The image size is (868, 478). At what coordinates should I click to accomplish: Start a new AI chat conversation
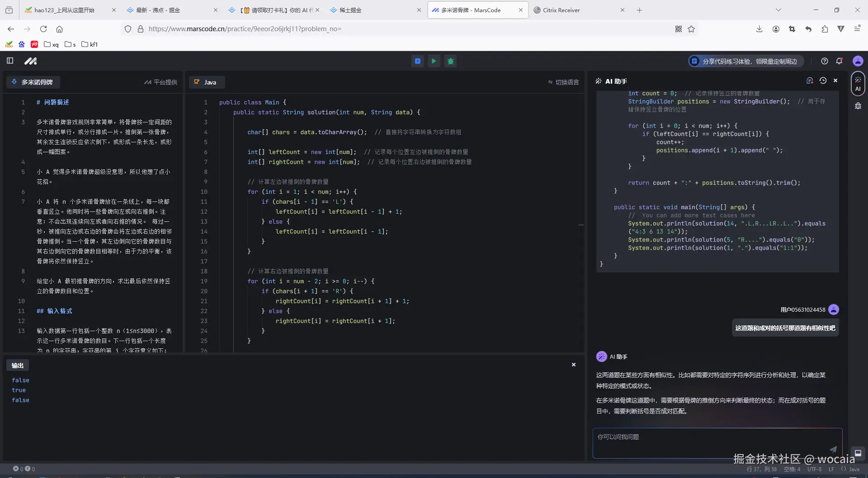point(810,80)
